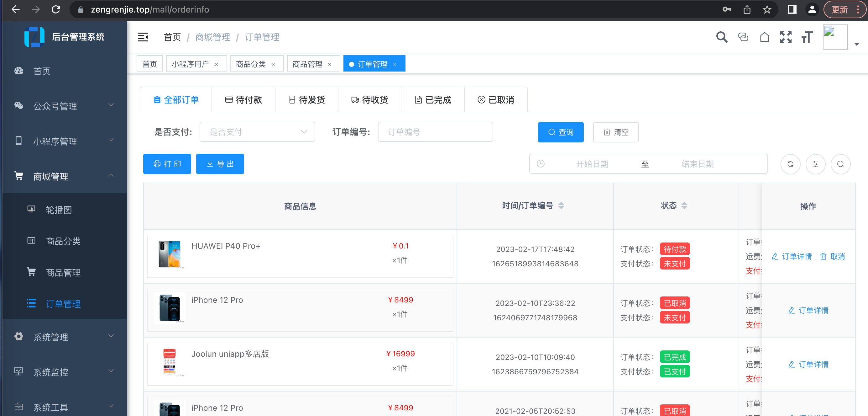Select the 待付款 order tab
The image size is (868, 416).
pos(243,100)
